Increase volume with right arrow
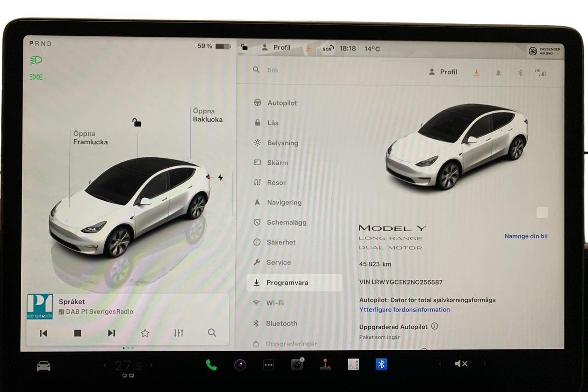This screenshot has width=588, height=392. pyautogui.click(x=484, y=364)
